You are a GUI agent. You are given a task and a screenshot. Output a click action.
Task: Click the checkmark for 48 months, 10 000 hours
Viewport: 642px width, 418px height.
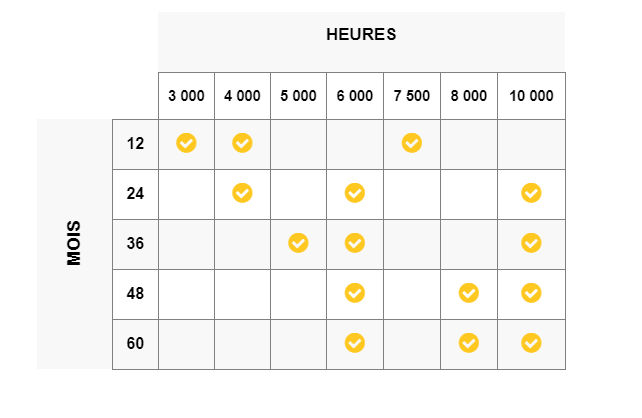click(x=531, y=293)
